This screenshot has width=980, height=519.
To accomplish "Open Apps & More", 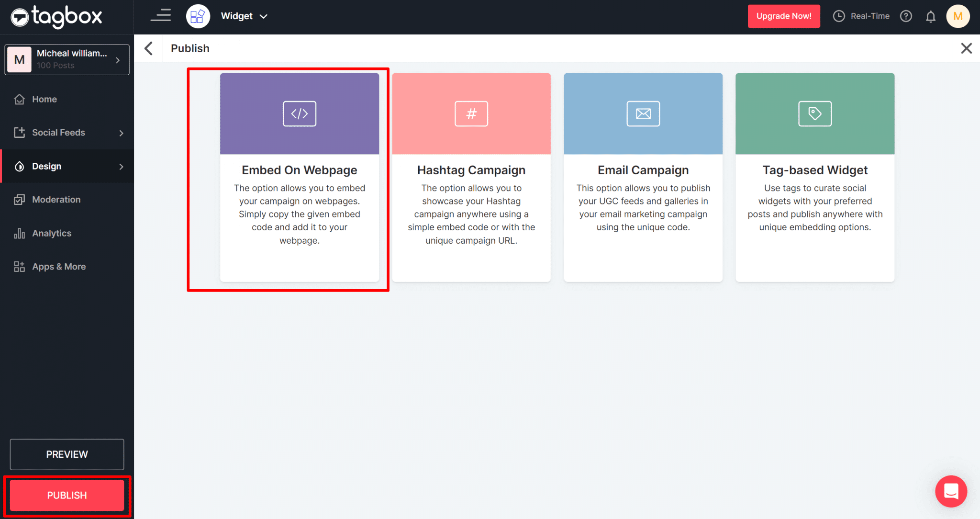I will [x=58, y=267].
